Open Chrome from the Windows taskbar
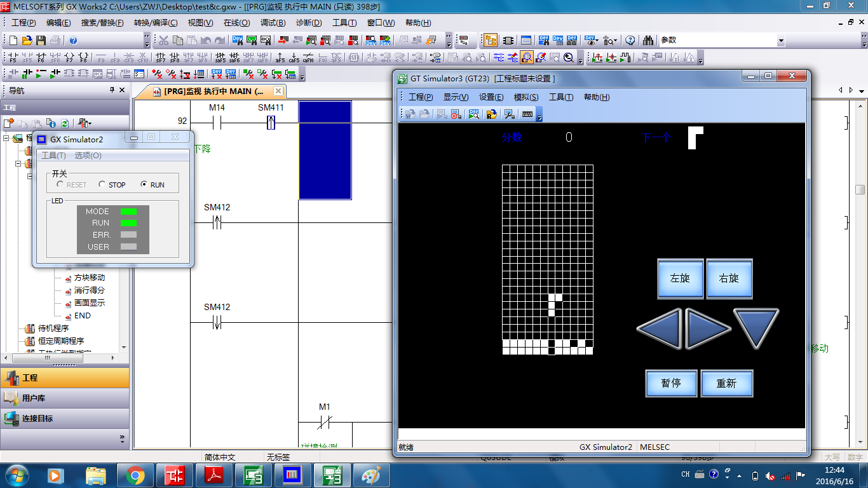Image resolution: width=868 pixels, height=488 pixels. click(x=135, y=475)
